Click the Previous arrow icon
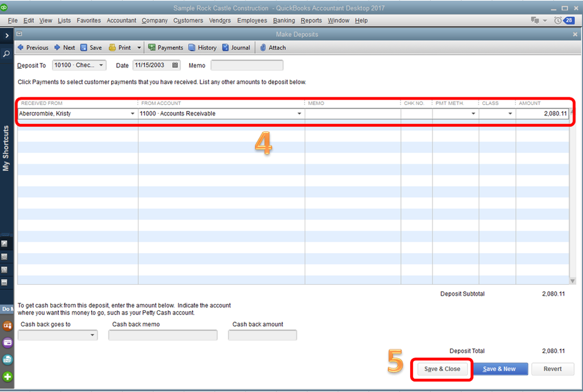 pos(21,48)
